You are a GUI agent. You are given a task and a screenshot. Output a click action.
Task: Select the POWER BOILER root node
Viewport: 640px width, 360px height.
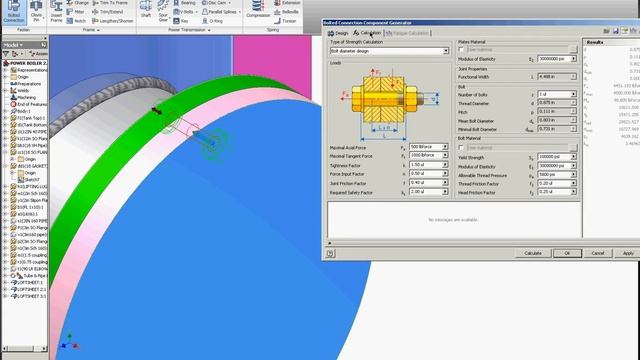(x=25, y=63)
